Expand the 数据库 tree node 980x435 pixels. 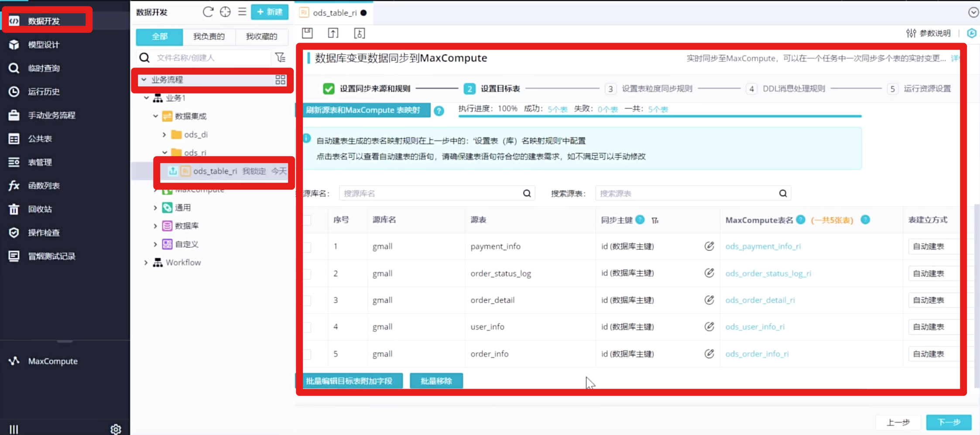(x=155, y=226)
